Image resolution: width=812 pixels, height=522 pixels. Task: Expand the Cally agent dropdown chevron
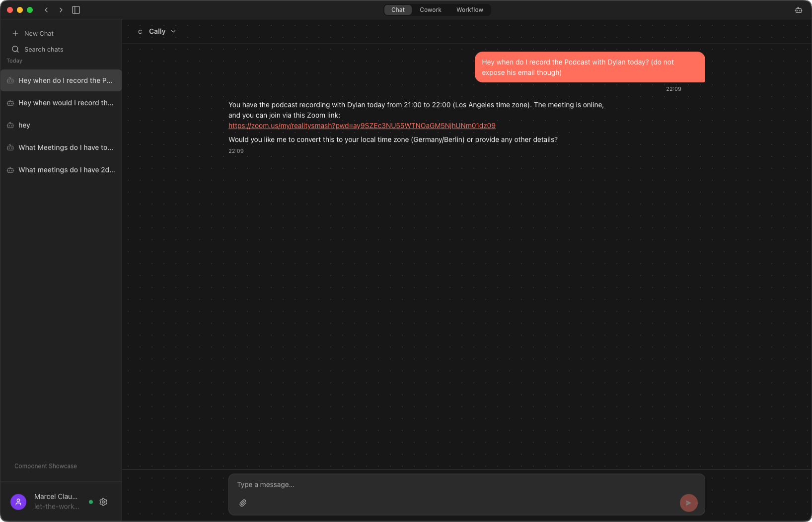tap(173, 31)
